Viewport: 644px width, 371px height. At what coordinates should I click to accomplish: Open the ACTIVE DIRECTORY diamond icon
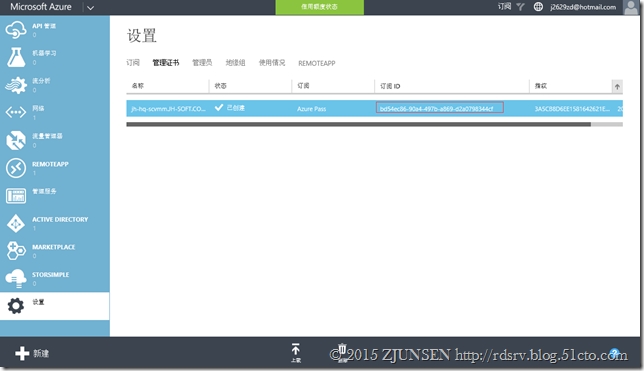16,224
